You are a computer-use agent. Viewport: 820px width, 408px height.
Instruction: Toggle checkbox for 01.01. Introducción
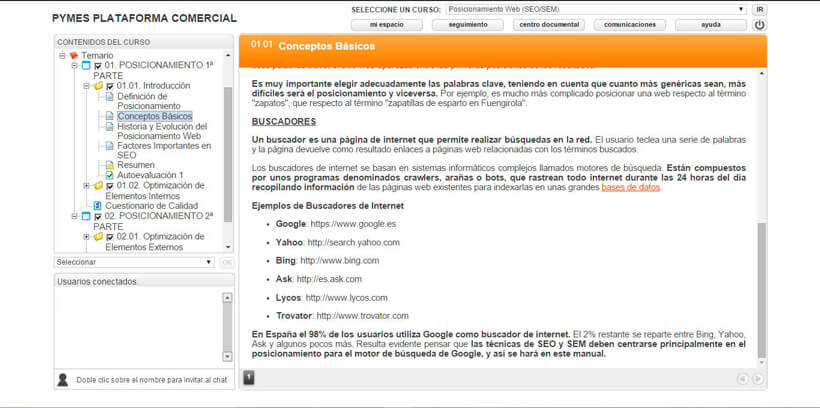tap(110, 86)
